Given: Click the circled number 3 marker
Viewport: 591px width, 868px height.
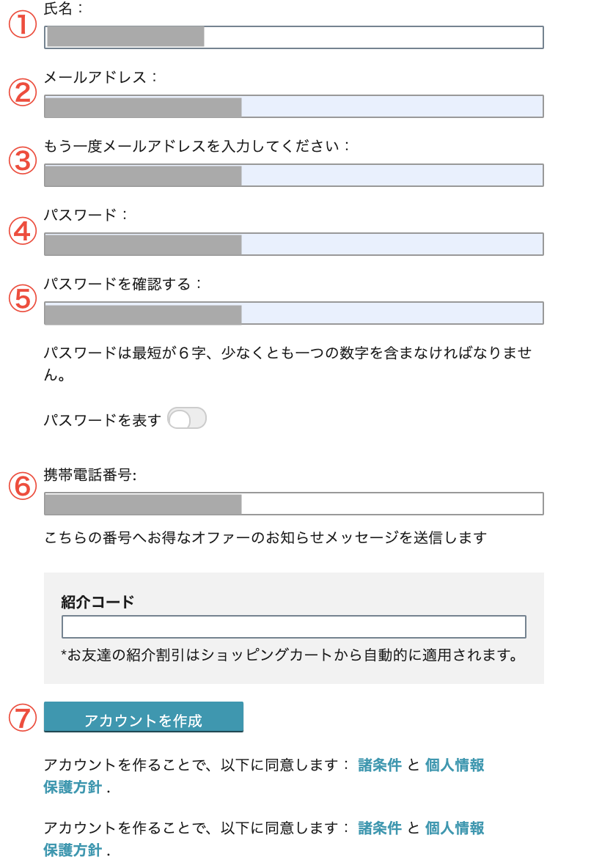Looking at the screenshot, I should click(x=22, y=161).
